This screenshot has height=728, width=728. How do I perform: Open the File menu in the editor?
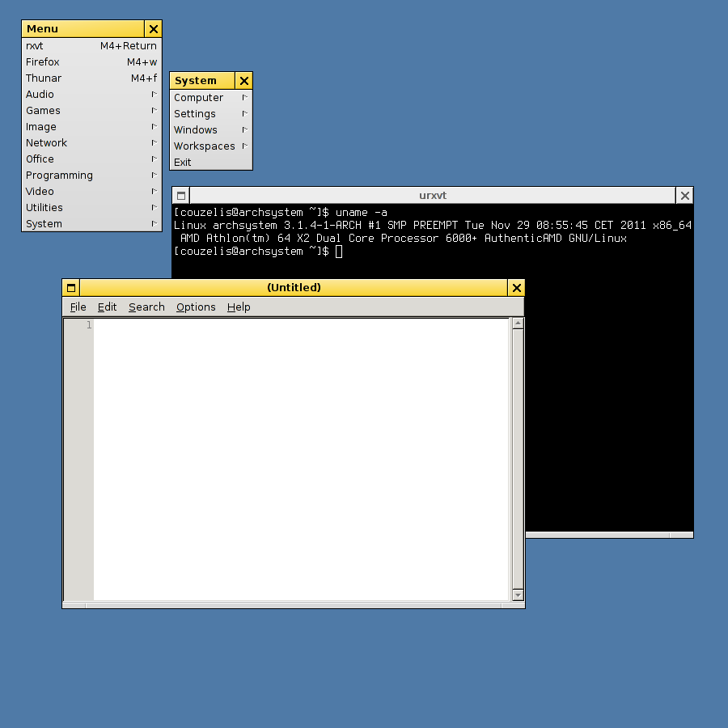tap(78, 307)
